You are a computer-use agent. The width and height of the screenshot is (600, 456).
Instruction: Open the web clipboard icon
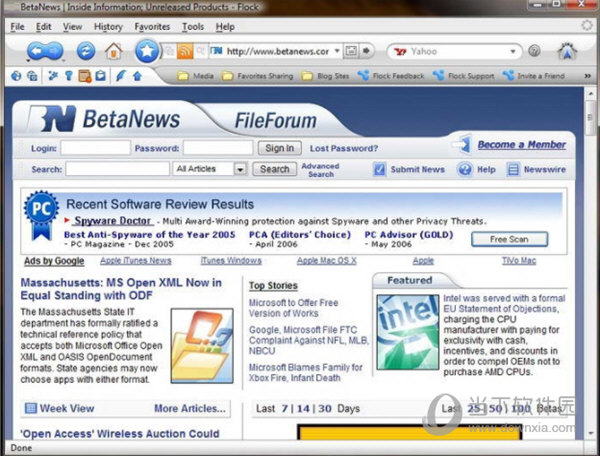pyautogui.click(x=100, y=76)
